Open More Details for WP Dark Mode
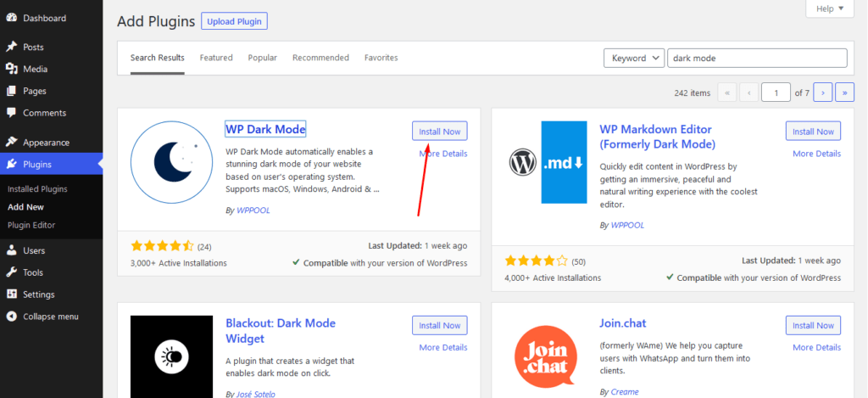Viewport: 868px width, 398px height. [442, 154]
